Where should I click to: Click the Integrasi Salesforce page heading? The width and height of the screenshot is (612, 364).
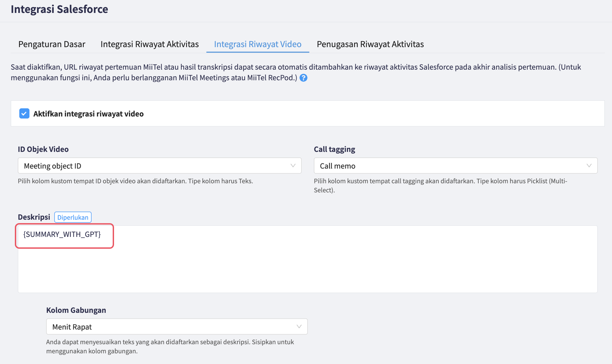click(x=59, y=9)
